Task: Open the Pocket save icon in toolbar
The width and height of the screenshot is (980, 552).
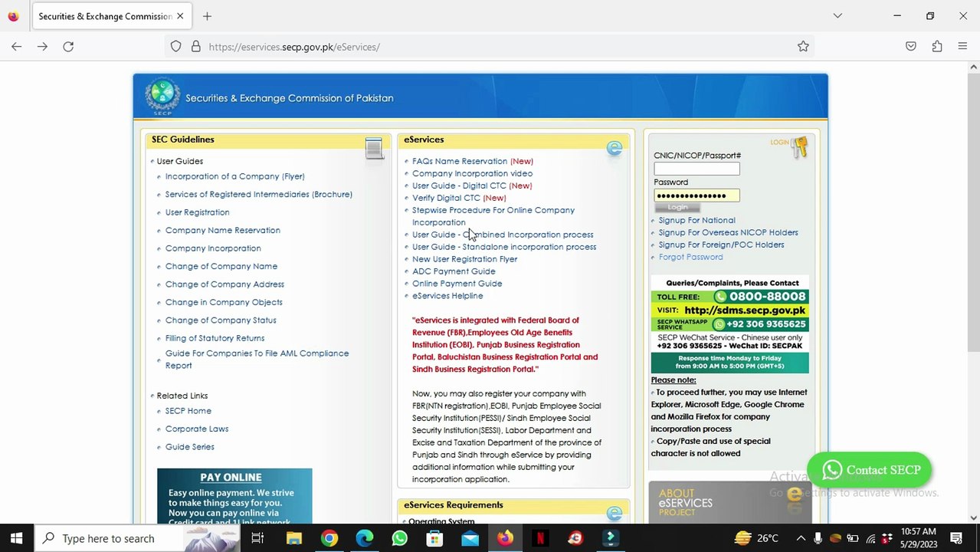Action: (x=911, y=47)
